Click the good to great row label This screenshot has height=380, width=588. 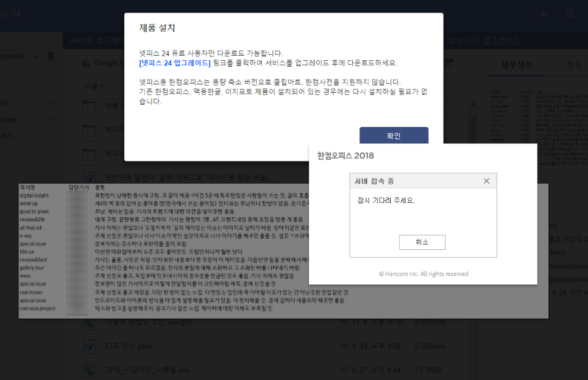tap(34, 211)
